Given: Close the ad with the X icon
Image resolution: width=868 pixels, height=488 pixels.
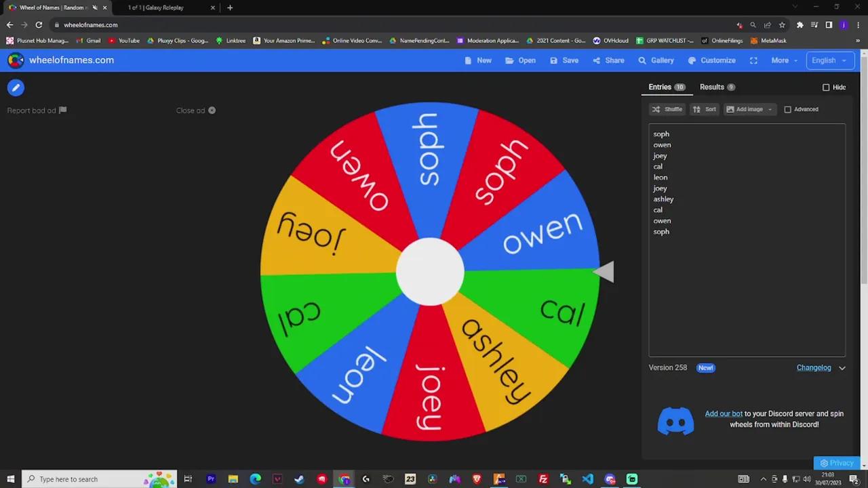Looking at the screenshot, I should [212, 110].
